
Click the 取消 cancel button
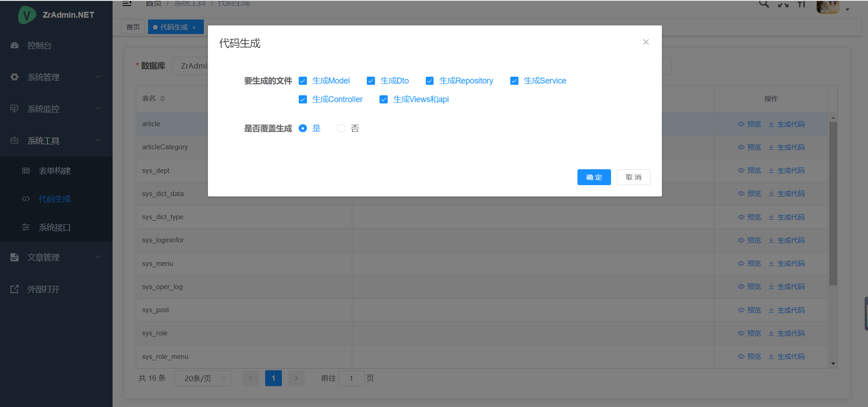pos(633,177)
